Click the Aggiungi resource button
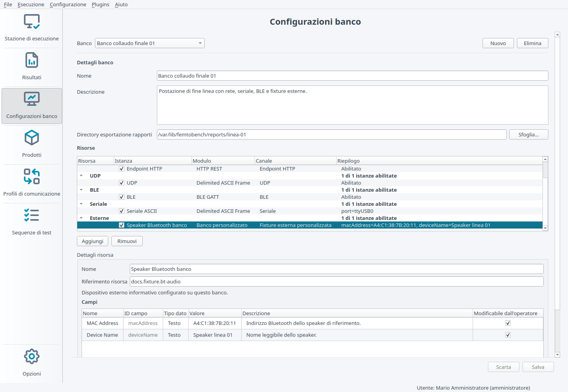568x392 pixels. tap(93, 241)
